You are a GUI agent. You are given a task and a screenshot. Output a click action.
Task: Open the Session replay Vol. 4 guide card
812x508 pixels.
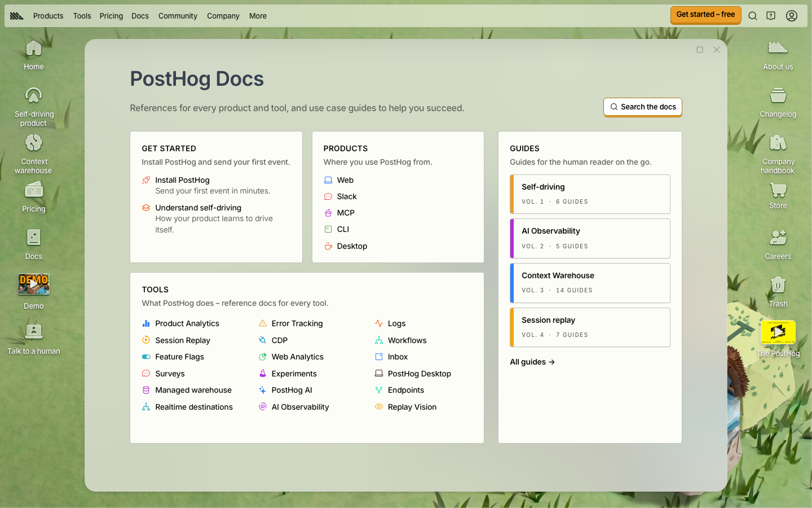tap(590, 327)
